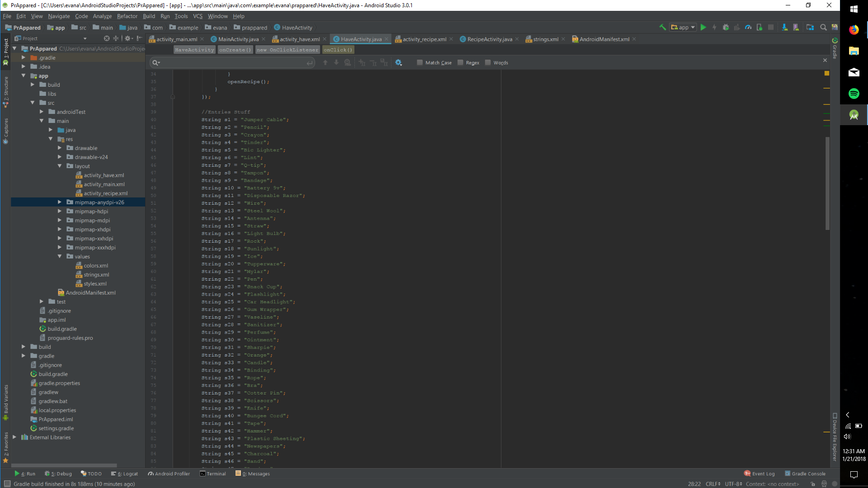Open the Logcat tool window
868x488 pixels.
click(x=125, y=474)
